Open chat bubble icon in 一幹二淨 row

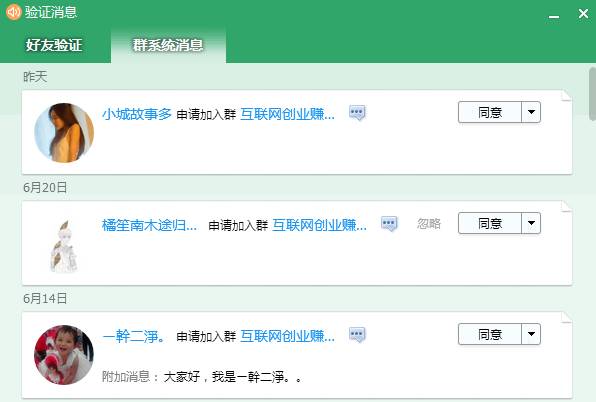(357, 335)
